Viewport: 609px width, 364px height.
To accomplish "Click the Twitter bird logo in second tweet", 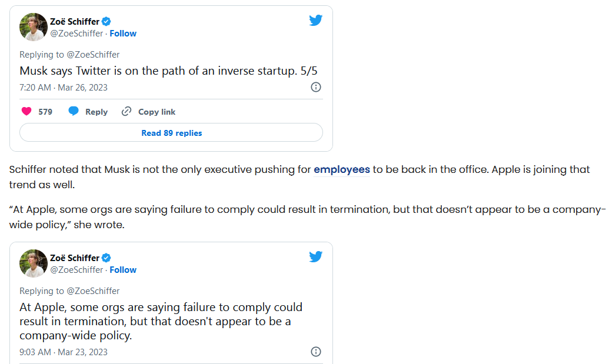I will pyautogui.click(x=316, y=256).
